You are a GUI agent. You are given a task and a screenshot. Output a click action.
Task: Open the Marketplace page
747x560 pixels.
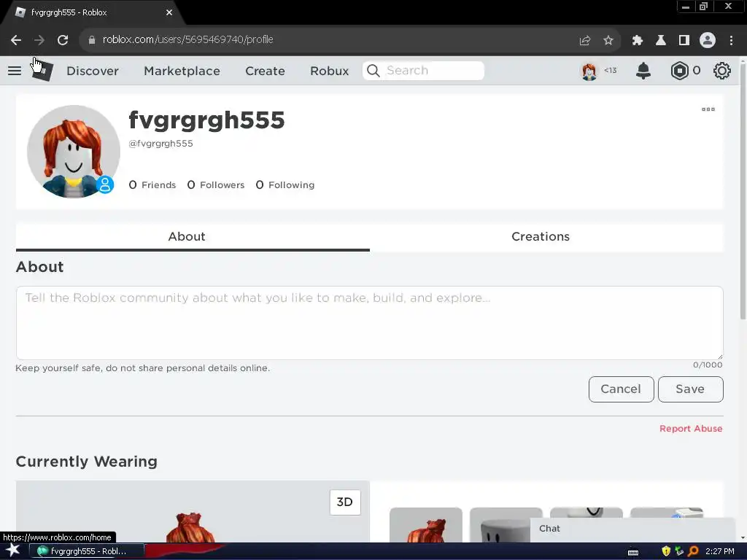click(182, 71)
